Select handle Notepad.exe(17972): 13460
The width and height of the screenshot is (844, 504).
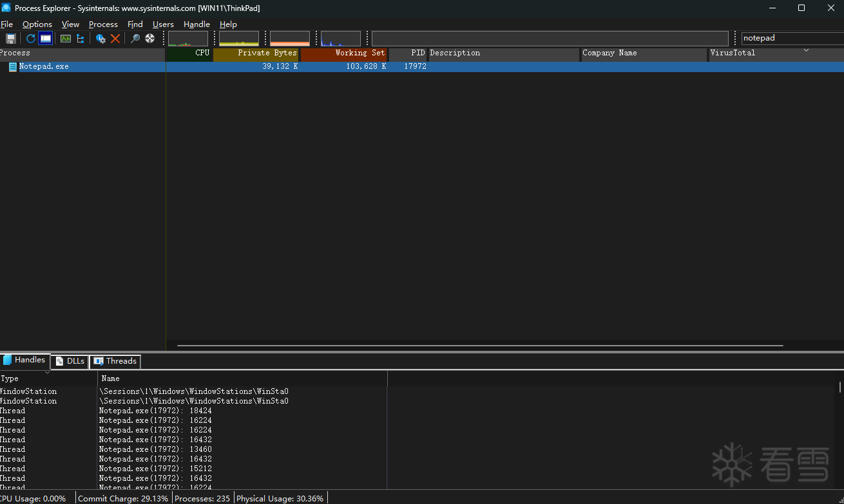(155, 449)
